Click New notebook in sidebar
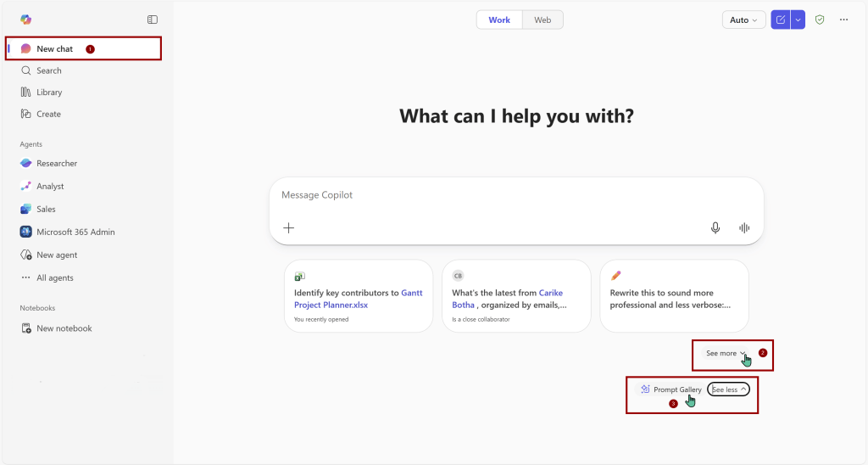Screen dimensions: 868x465 click(x=64, y=328)
